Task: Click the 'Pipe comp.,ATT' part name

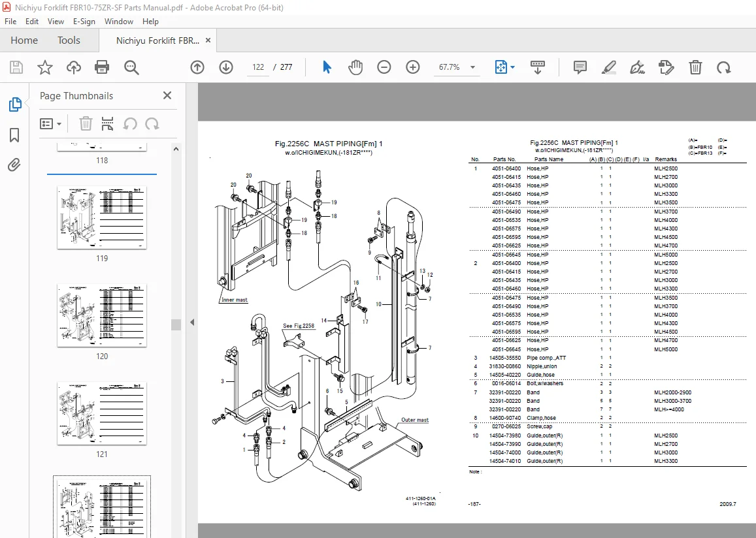Action: pyautogui.click(x=546, y=358)
